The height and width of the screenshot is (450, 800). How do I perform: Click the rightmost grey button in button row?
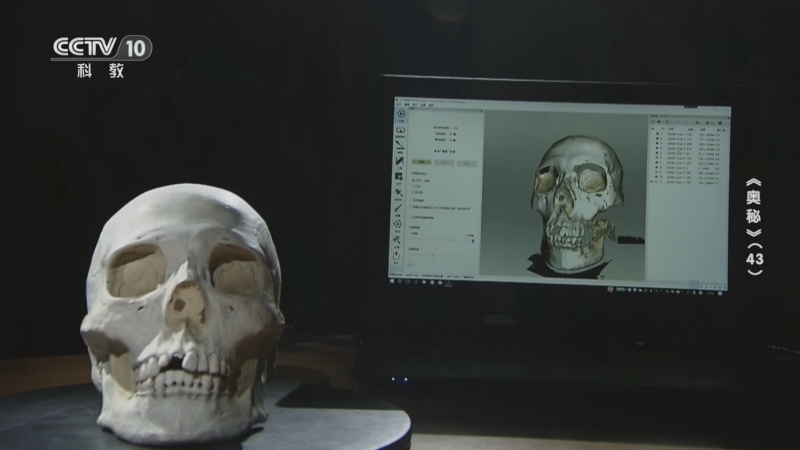(467, 163)
